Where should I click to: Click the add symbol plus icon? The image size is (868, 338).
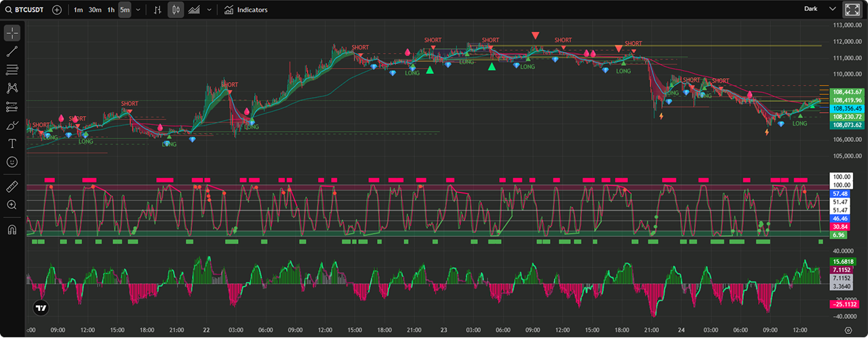click(56, 10)
